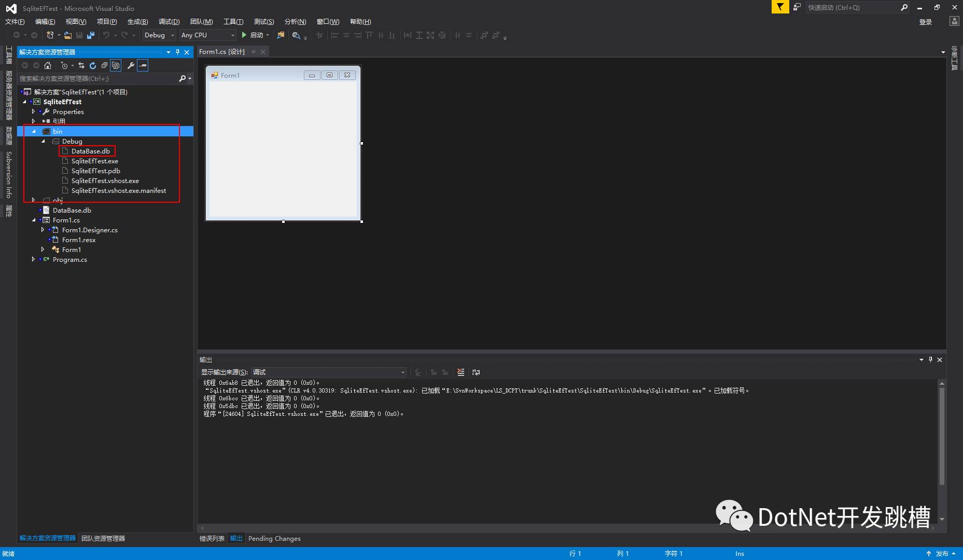
Task: Open the Debug configuration dropdown
Action: 160,35
